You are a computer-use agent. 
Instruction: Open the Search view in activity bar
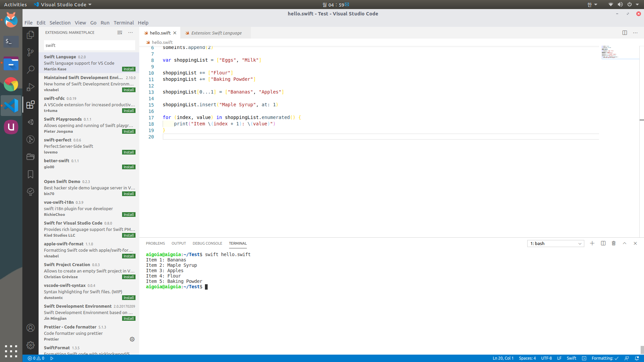(31, 69)
